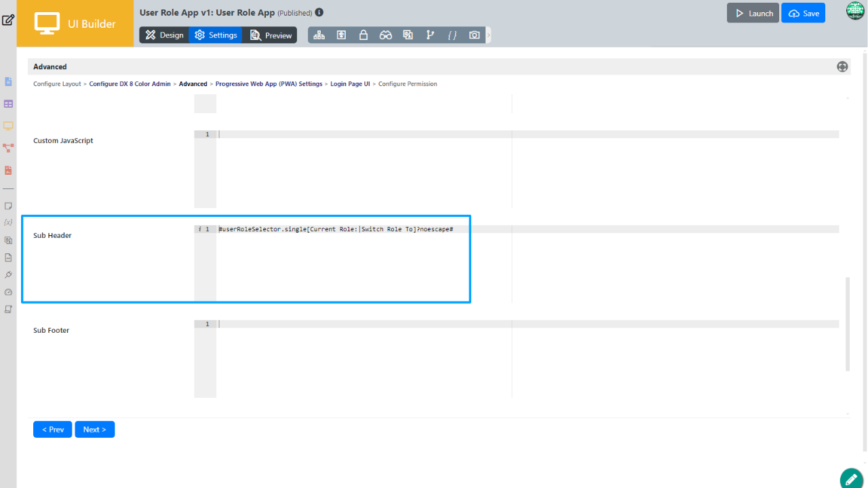The image size is (868, 488).
Task: Expand the toolbar's right chevron arrow
Action: pyautogui.click(x=489, y=35)
